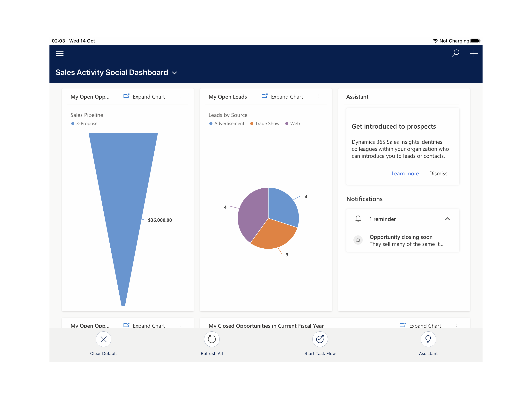Collapse the 1 reminder section chevron
The width and height of the screenshot is (532, 399).
pyautogui.click(x=447, y=219)
